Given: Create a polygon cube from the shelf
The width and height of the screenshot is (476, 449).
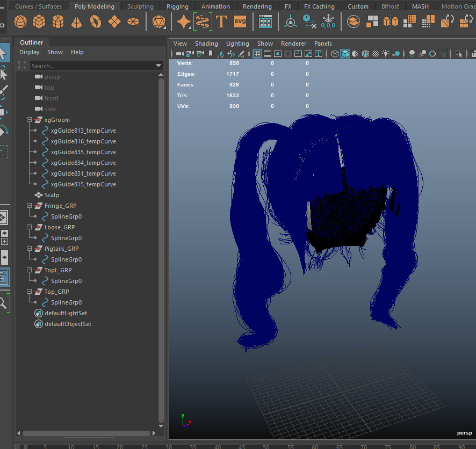Looking at the screenshot, I should [39, 21].
